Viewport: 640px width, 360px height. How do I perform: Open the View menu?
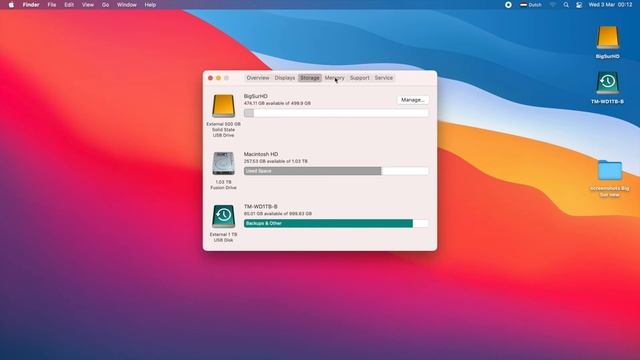[x=88, y=5]
